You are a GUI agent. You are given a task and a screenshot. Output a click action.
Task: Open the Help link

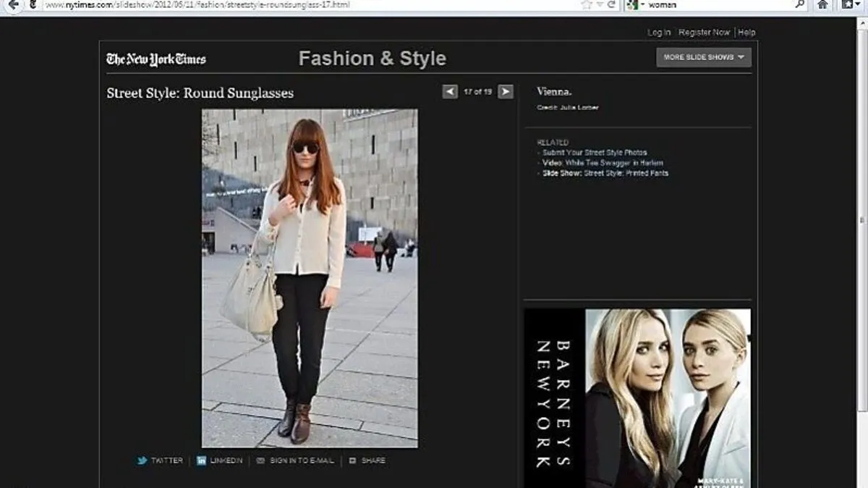point(746,33)
